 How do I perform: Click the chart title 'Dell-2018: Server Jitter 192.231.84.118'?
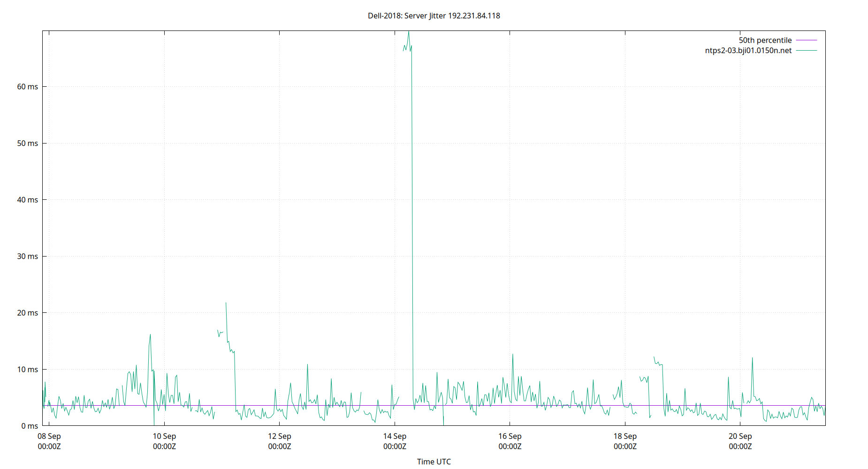[x=434, y=15]
